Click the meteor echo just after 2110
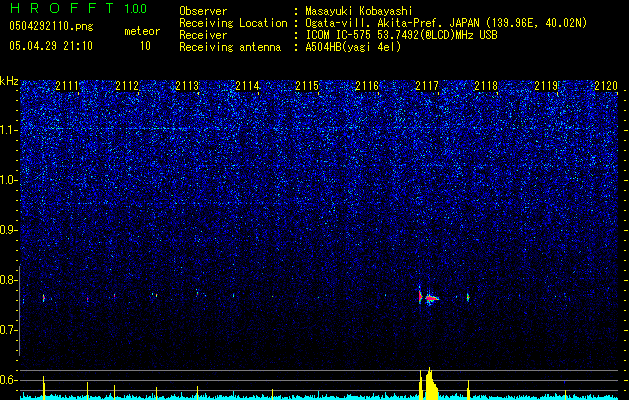This screenshot has width=629, height=400. click(x=44, y=298)
